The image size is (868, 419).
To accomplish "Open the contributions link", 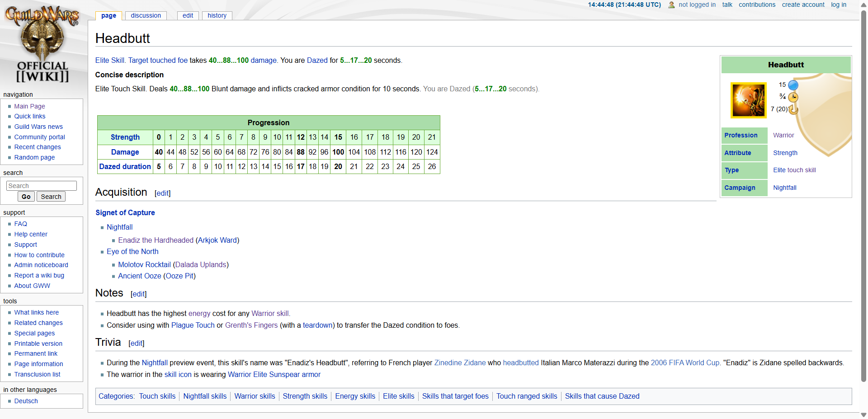I will (757, 5).
